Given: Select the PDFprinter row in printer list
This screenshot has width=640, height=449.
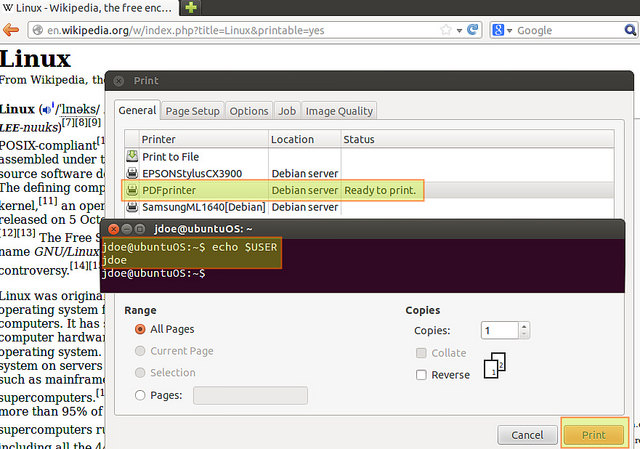Looking at the screenshot, I should coord(272,190).
